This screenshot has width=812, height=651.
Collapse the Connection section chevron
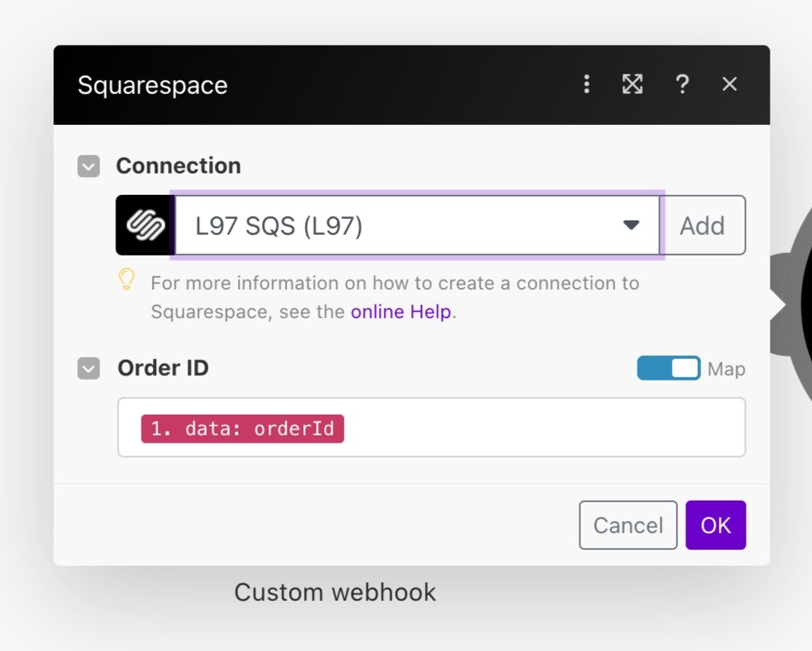coord(88,166)
